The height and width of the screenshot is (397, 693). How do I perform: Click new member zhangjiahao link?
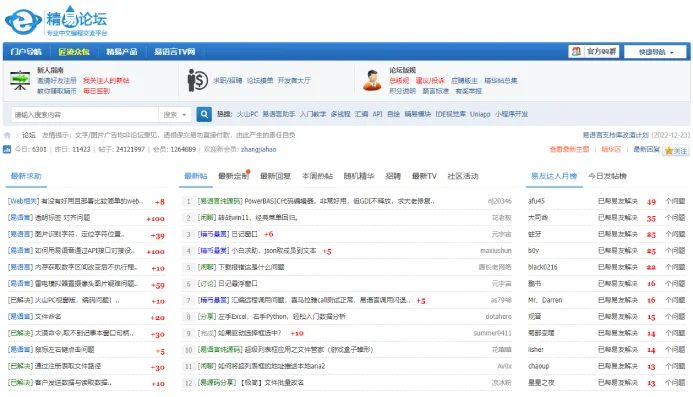(259, 149)
